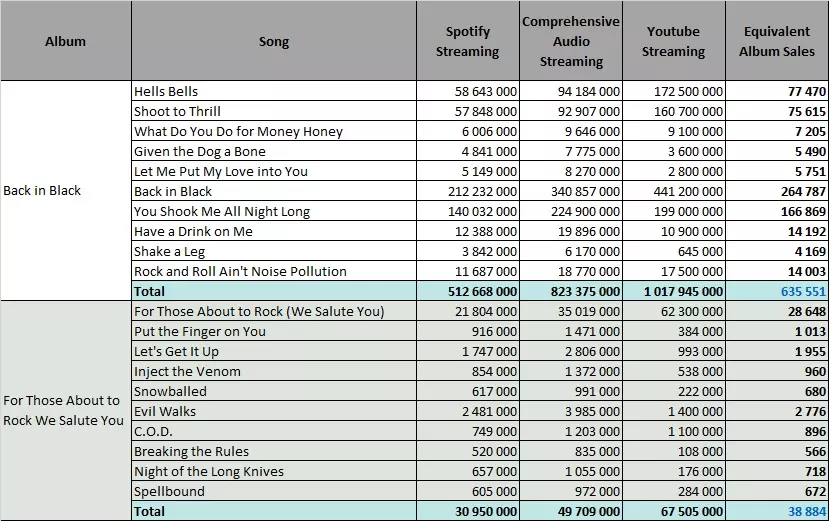Select the Shake a Leg cell
This screenshot has height=521, width=829.
[274, 251]
